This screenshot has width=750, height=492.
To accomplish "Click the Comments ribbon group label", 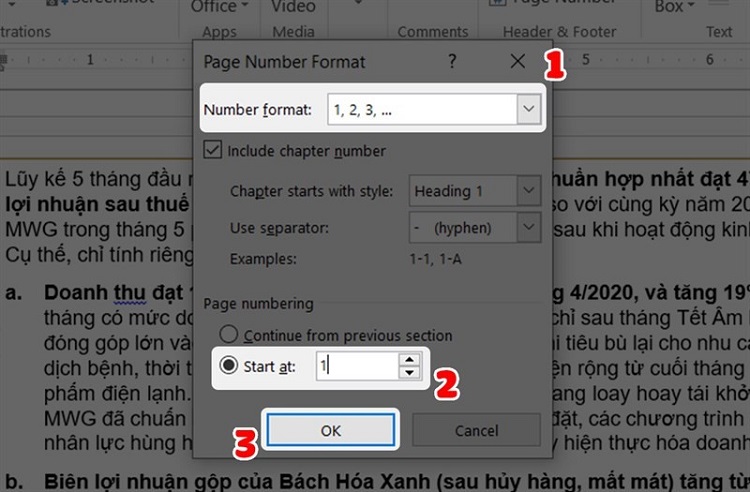I will point(432,32).
